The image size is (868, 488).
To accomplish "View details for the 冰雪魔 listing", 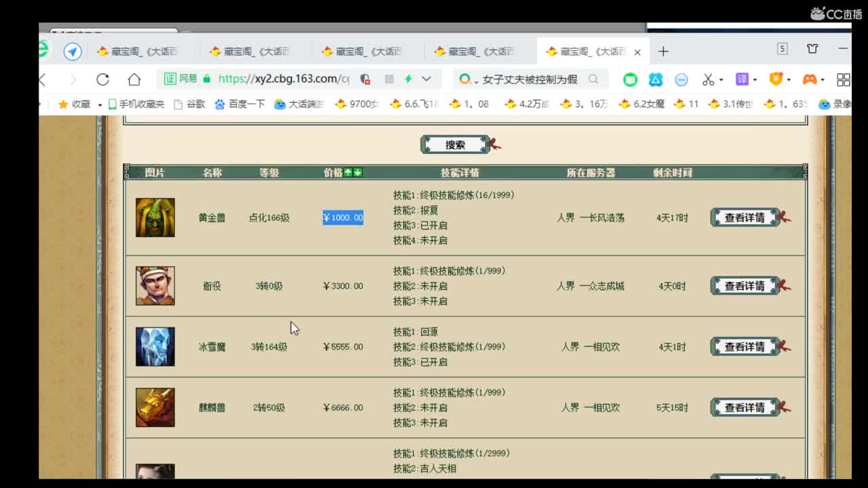I will click(x=745, y=347).
